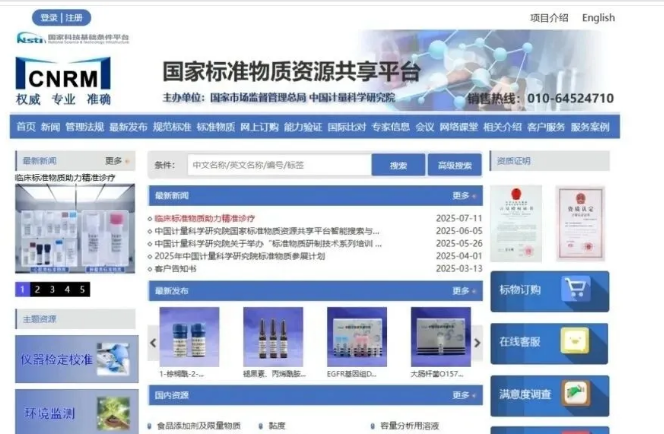The height and width of the screenshot is (434, 664).
Task: Open 能力验证 navigation item
Action: click(303, 127)
